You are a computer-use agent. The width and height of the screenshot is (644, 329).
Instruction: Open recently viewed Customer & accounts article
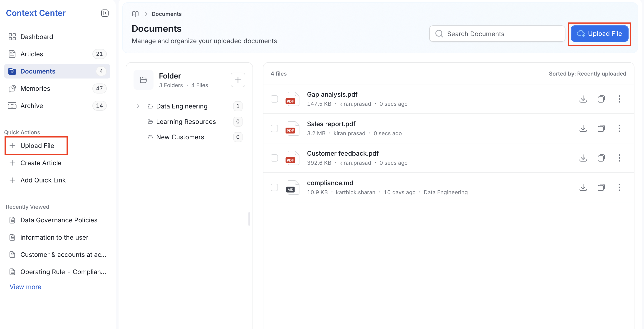(x=58, y=255)
